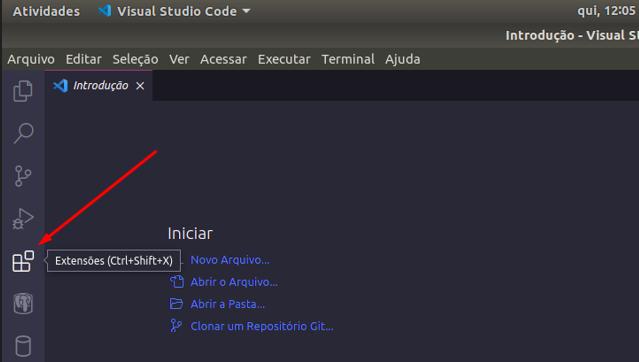Screen dimensions: 639x362
Task: Click the file icon beside Abrir o Arquivo
Action: (x=177, y=282)
